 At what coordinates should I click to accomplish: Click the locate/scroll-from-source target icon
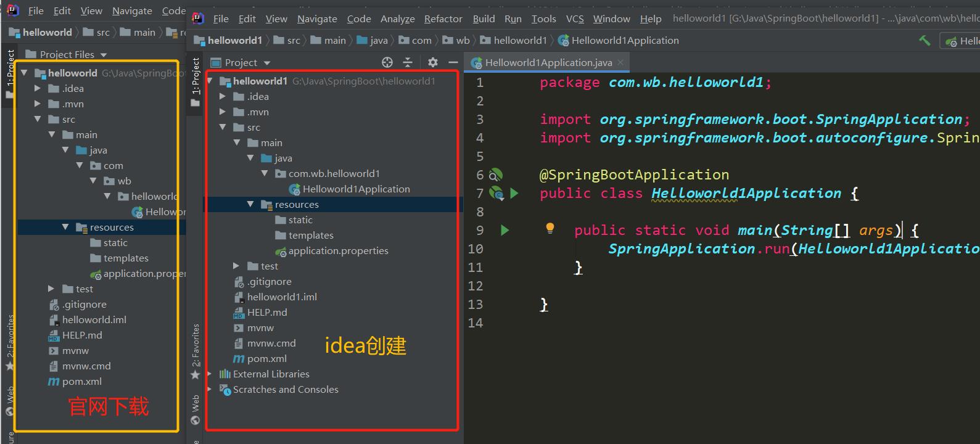(x=387, y=62)
